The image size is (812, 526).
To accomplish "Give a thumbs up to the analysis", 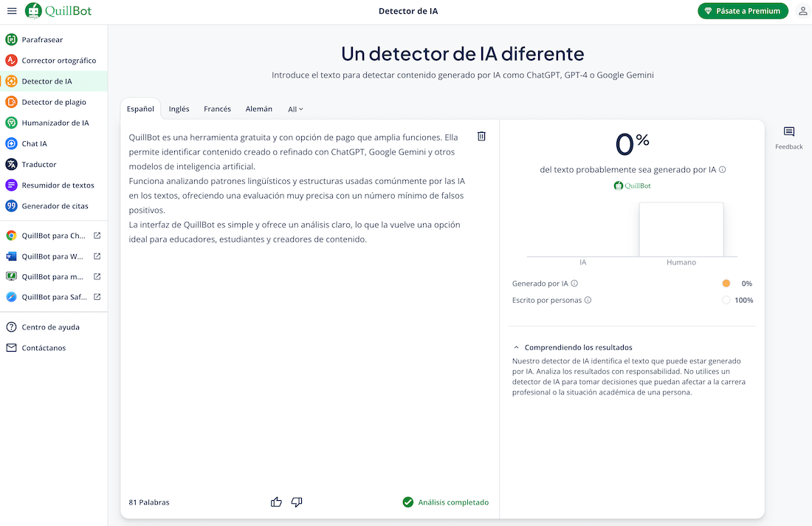I will pos(276,502).
